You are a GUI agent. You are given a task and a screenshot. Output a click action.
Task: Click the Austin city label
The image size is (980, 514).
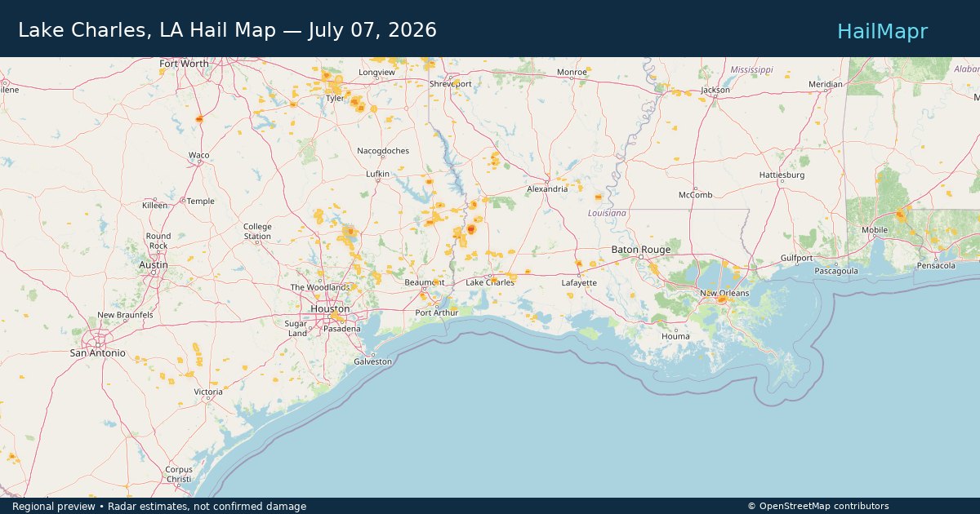[154, 265]
